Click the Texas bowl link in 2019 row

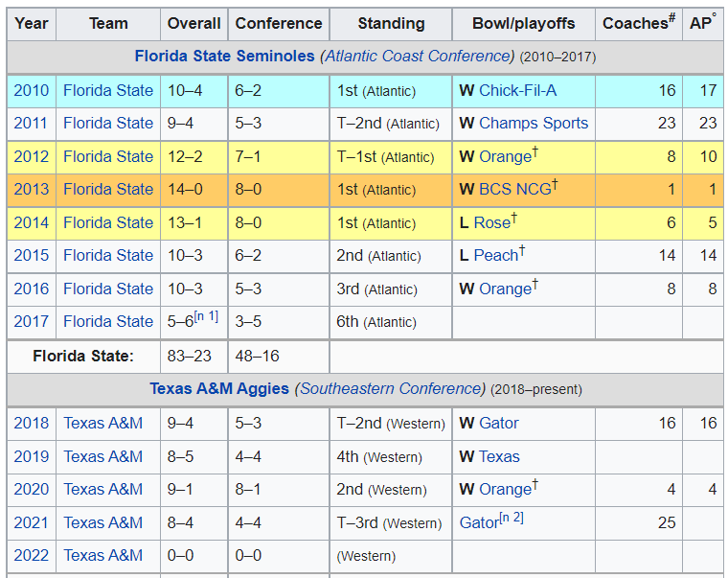coord(499,457)
